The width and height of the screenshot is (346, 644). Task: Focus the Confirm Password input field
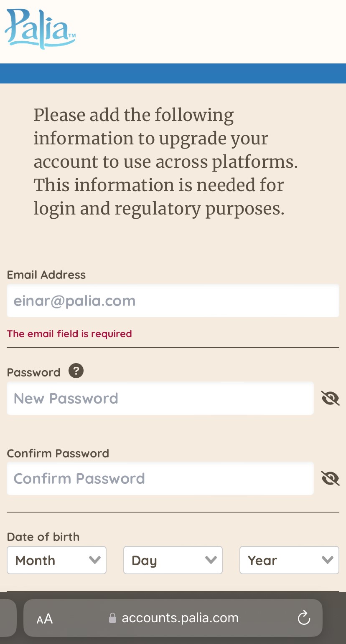point(160,478)
